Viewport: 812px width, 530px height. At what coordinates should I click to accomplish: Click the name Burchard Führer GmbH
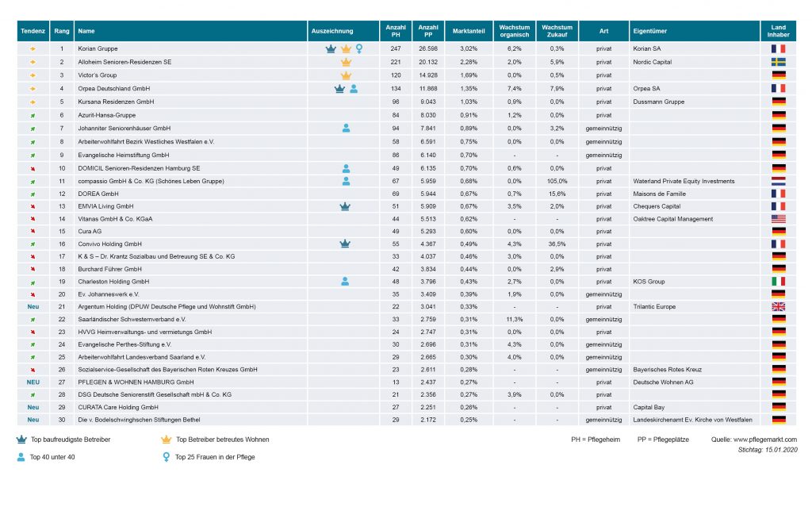tap(109, 269)
